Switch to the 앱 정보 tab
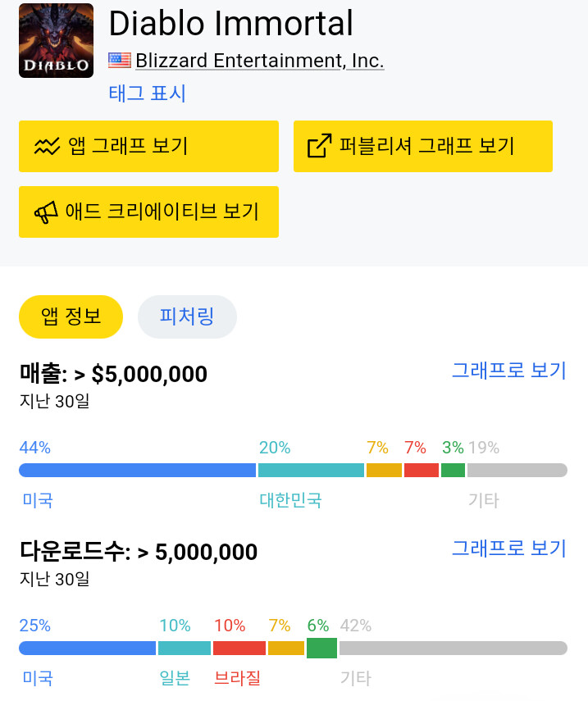Image resolution: width=588 pixels, height=701 pixels. point(71,316)
